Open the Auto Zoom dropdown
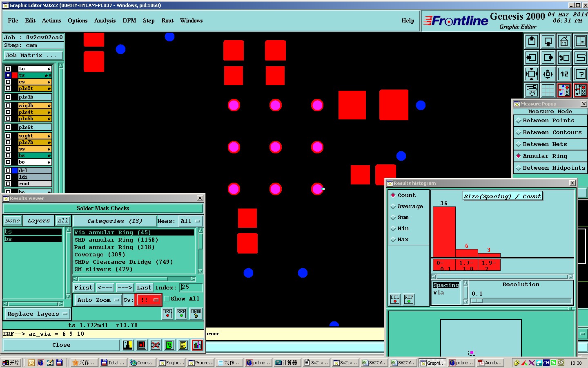Image resolution: width=588 pixels, height=368 pixels. coord(98,300)
